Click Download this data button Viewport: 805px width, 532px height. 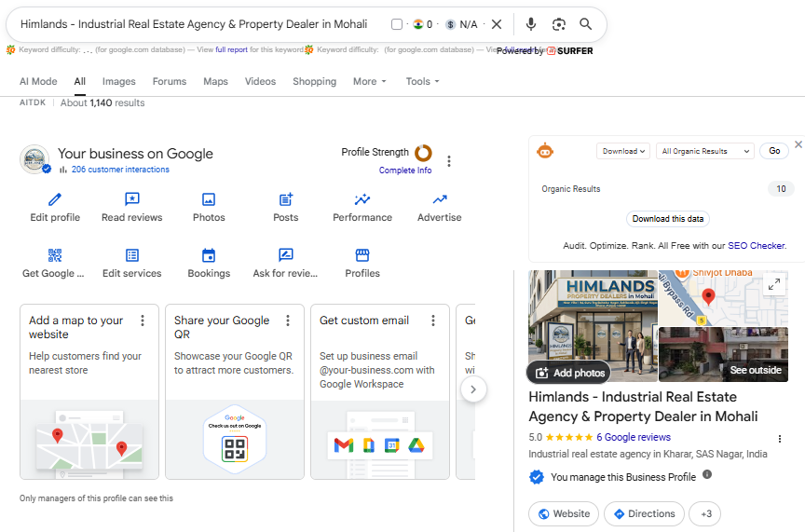coord(668,219)
